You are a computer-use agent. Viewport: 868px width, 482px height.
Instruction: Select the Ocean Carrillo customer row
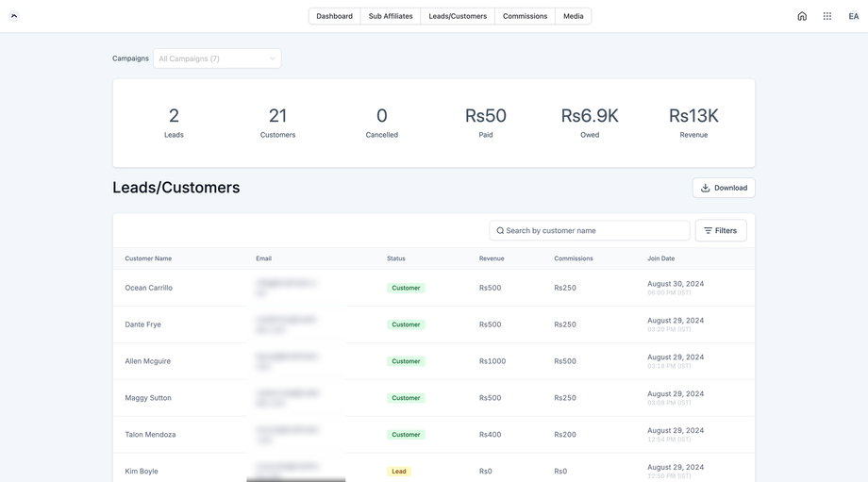[149, 288]
